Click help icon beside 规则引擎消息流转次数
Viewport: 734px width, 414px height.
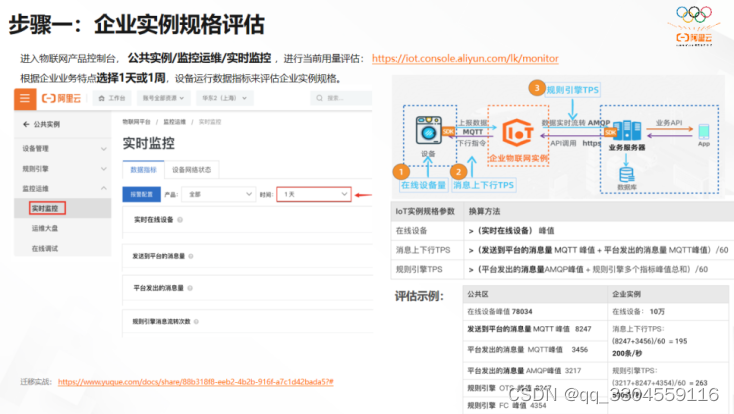196,322
